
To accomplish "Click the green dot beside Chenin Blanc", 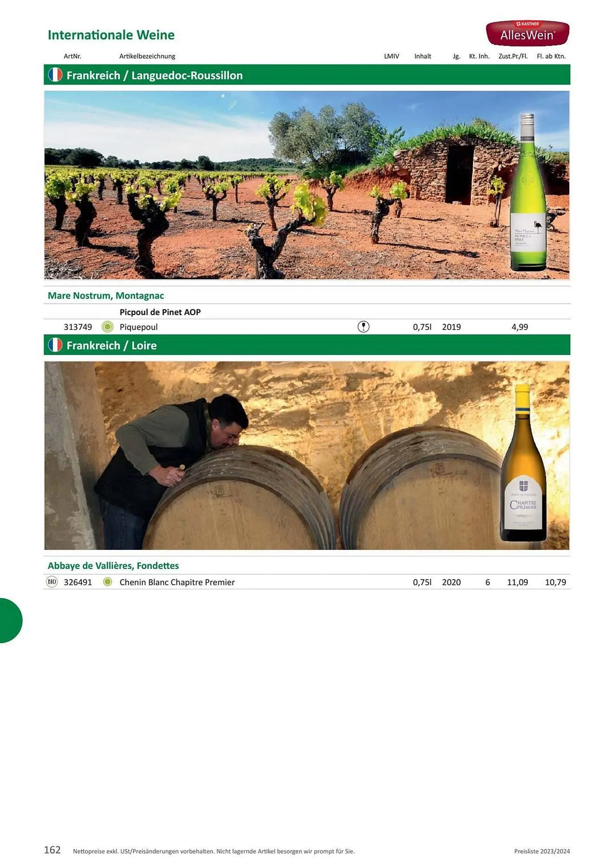I will 108,582.
